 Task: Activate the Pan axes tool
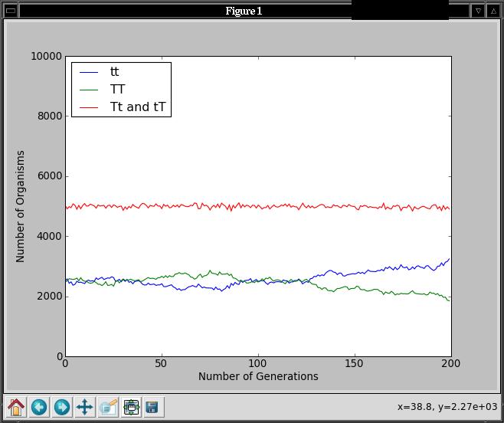85,407
